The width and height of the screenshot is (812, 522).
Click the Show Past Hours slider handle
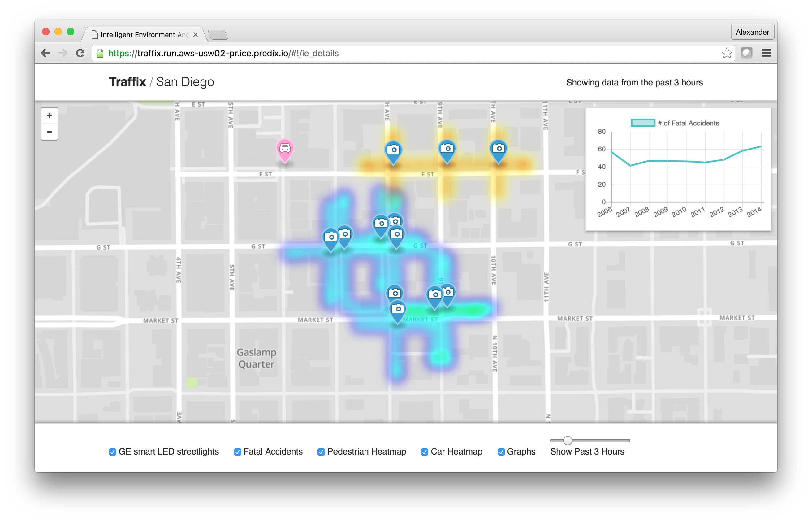[x=568, y=440]
